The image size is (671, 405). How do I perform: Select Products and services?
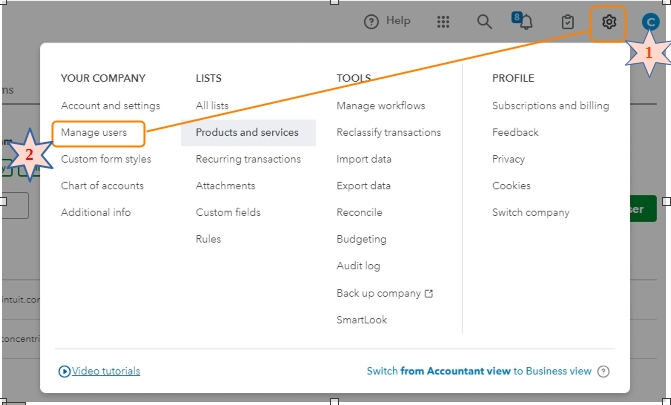coord(247,132)
